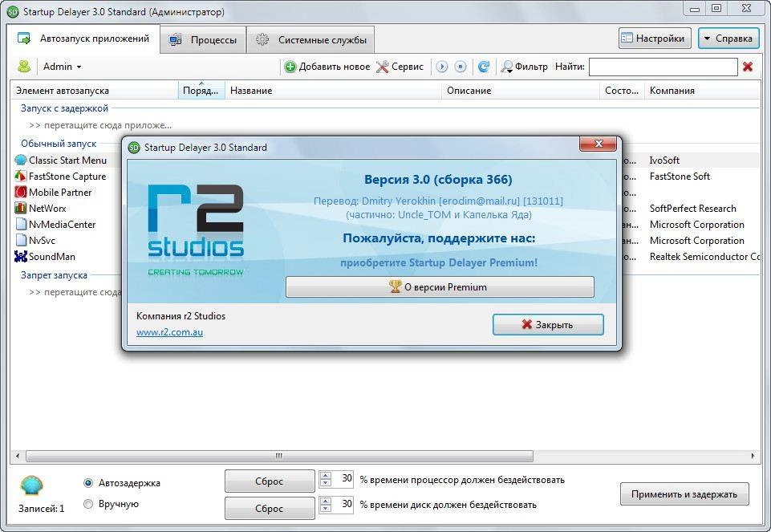Click the SoundMan blue icon
Screen dimensions: 771x532
(x=21, y=257)
